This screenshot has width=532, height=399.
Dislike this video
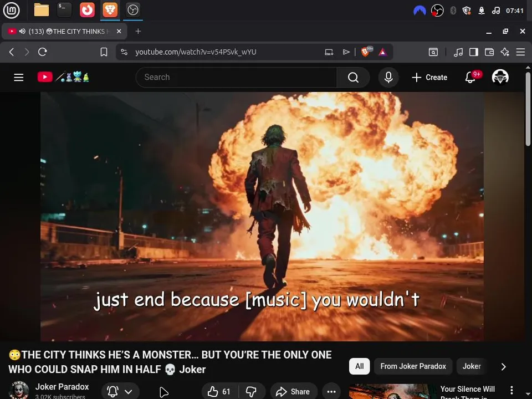pos(251,392)
